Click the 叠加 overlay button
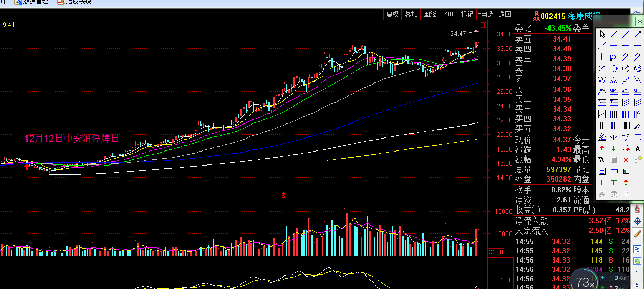The height and width of the screenshot is (289, 644). pos(411,14)
